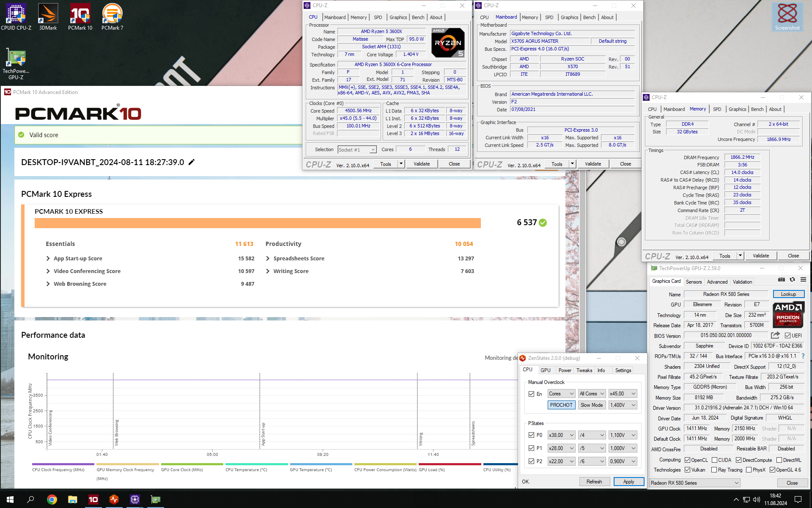The width and height of the screenshot is (812, 508).
Task: Open the Tweaks tab in ZenStates
Action: (x=584, y=370)
